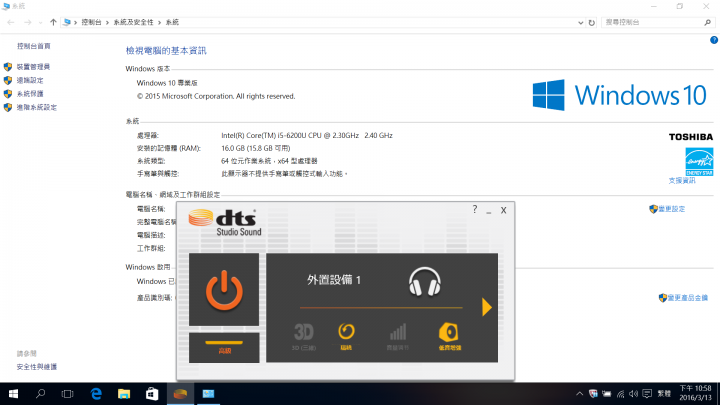The width and height of the screenshot is (720, 405).
Task: Select 系統 breadcrumb segment
Action: tap(172, 22)
